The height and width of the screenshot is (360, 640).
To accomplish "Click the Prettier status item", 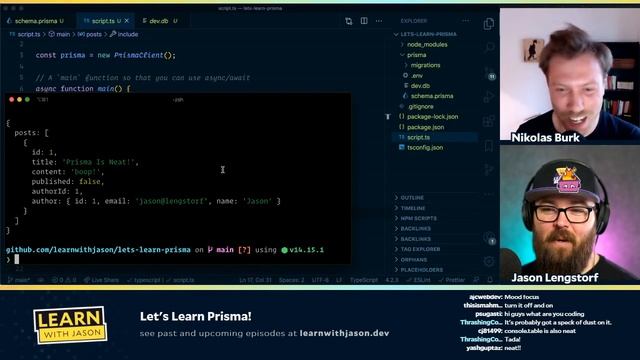I will (452, 280).
